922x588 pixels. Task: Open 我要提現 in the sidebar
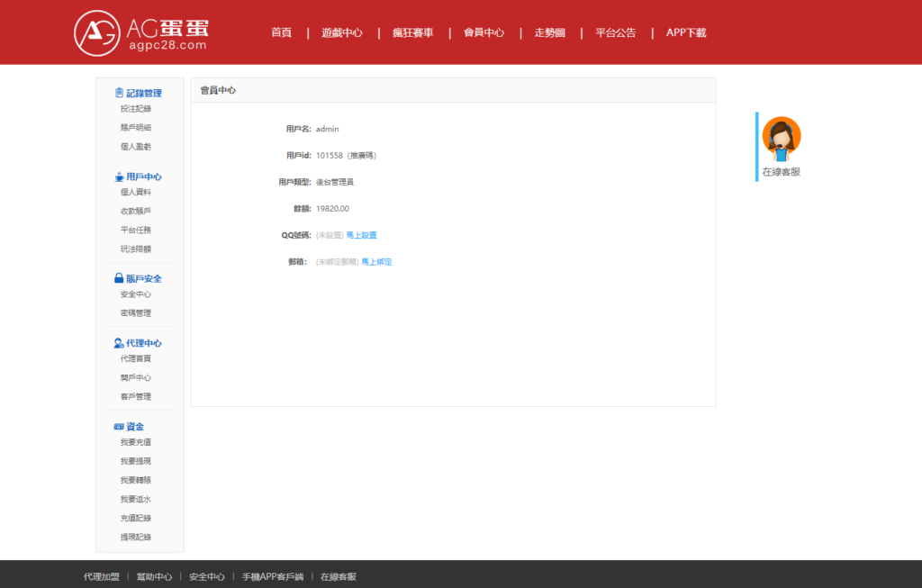pyautogui.click(x=136, y=461)
